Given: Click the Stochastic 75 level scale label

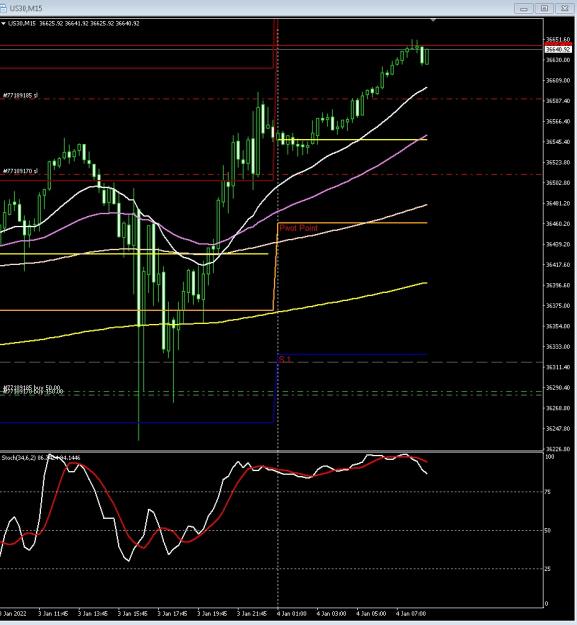Looking at the screenshot, I should coord(548,492).
